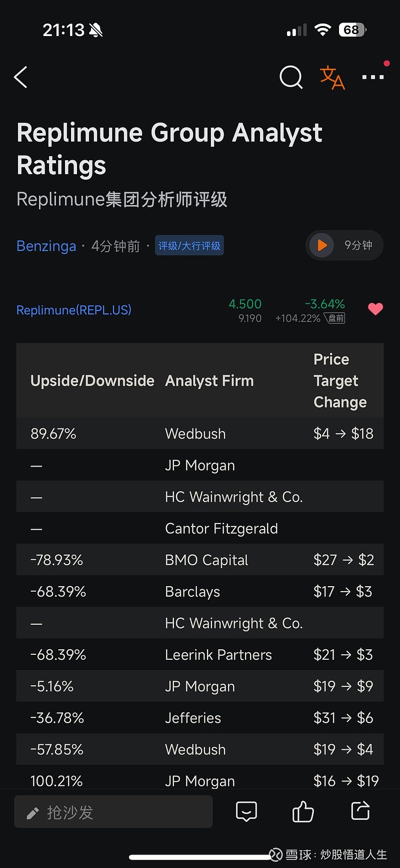The width and height of the screenshot is (400, 868).
Task: Open the three-dot more menu
Action: (x=373, y=77)
